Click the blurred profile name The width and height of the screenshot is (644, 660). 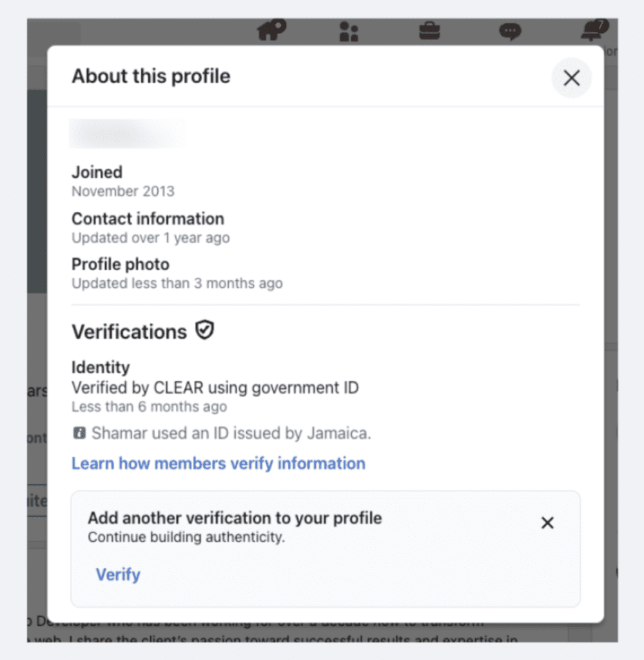click(126, 133)
